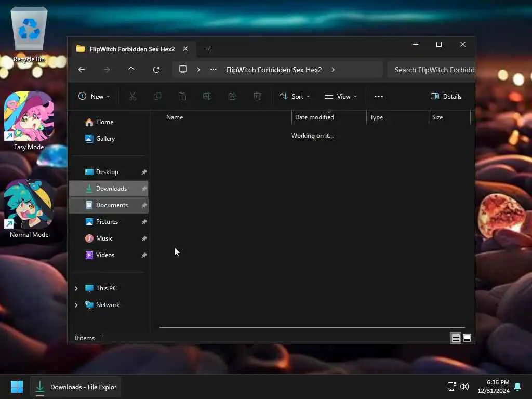Select Documents in the sidebar
This screenshot has height=399, width=532.
pos(109,205)
